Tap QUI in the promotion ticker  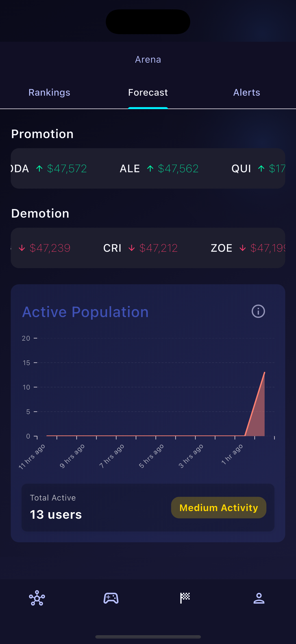coord(241,168)
